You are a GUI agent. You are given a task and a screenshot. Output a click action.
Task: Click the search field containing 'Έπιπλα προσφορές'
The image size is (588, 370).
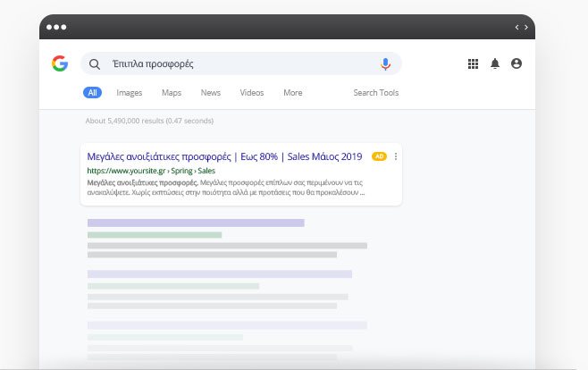[x=241, y=64]
